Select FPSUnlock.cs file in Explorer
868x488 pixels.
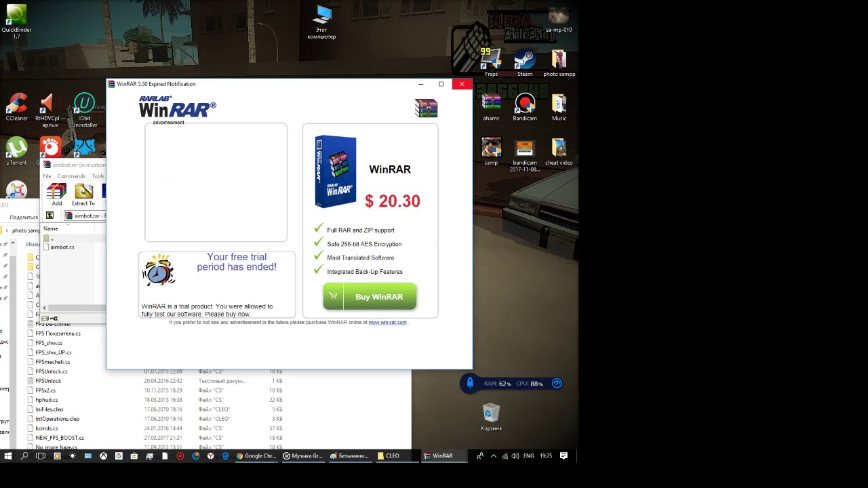[51, 371]
